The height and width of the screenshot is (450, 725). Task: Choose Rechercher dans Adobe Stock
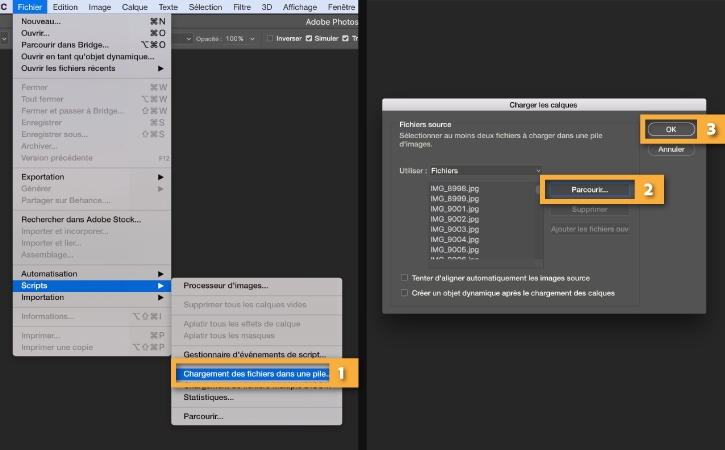81,219
